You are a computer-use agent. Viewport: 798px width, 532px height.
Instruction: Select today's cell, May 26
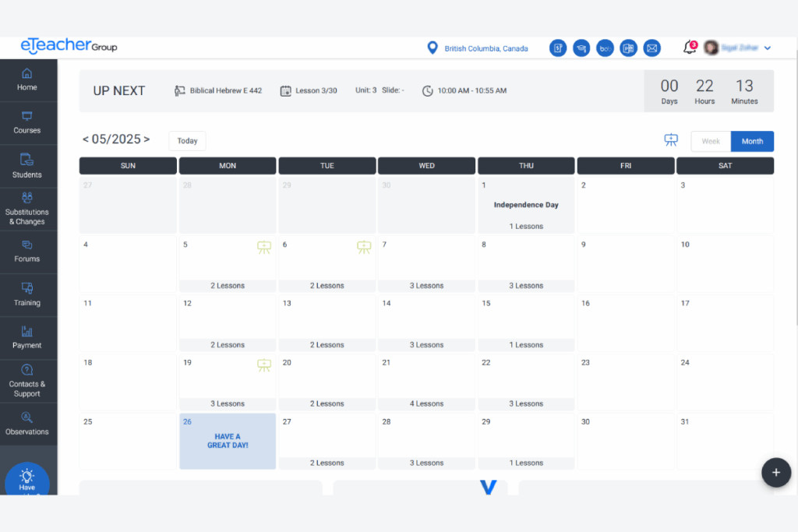tap(228, 441)
